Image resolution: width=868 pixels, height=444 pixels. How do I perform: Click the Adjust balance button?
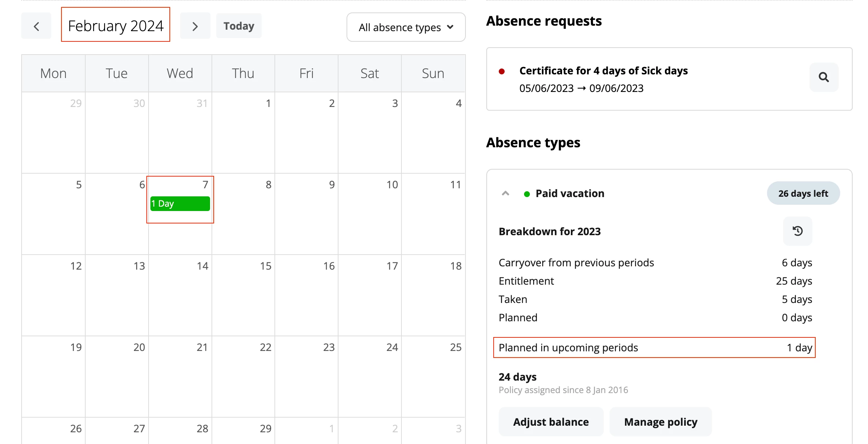coord(551,422)
